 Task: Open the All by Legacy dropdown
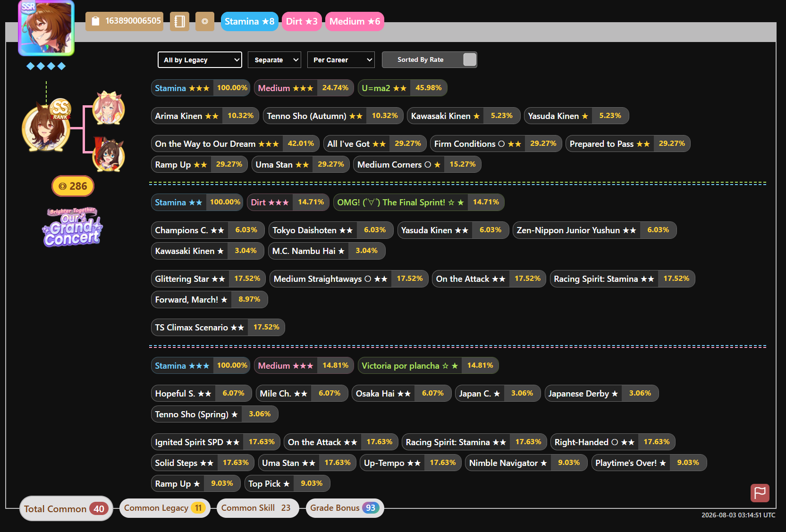(200, 60)
